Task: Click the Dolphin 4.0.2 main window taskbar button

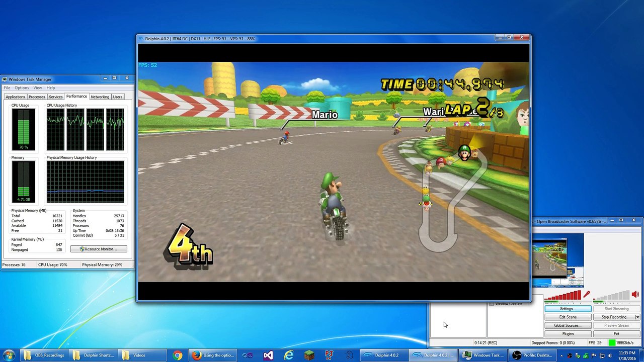Action: 384,355
